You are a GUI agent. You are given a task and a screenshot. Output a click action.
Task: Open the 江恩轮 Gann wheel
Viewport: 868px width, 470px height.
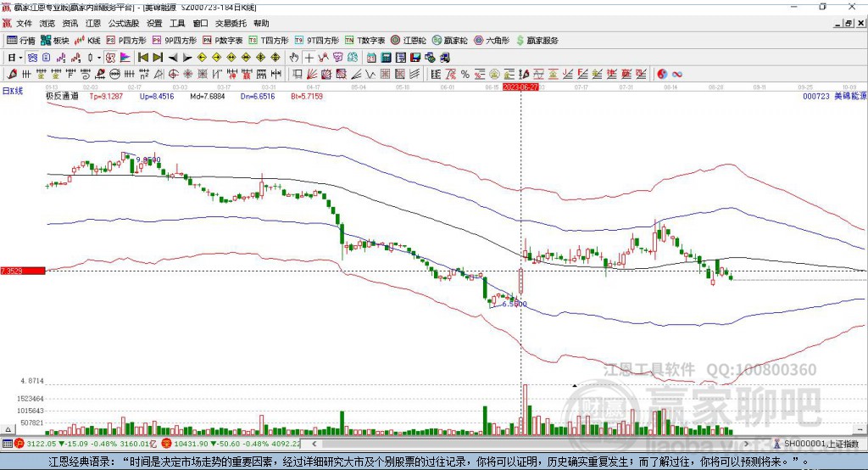[x=409, y=41]
